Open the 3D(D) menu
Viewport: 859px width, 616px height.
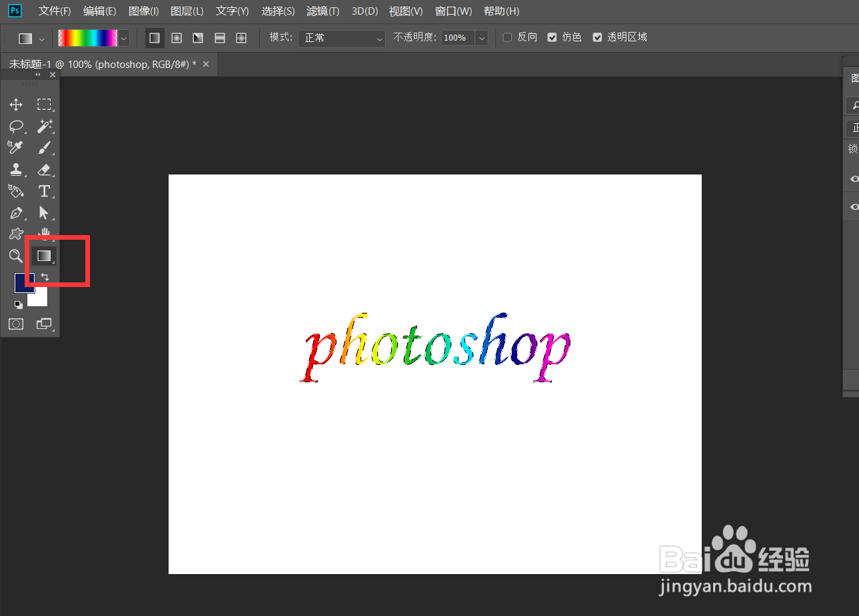(x=365, y=11)
